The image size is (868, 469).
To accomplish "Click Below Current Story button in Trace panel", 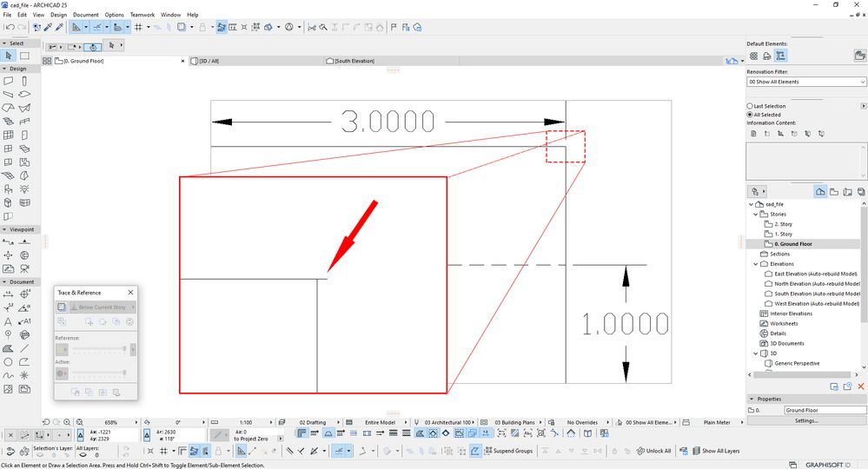I will (x=103, y=307).
